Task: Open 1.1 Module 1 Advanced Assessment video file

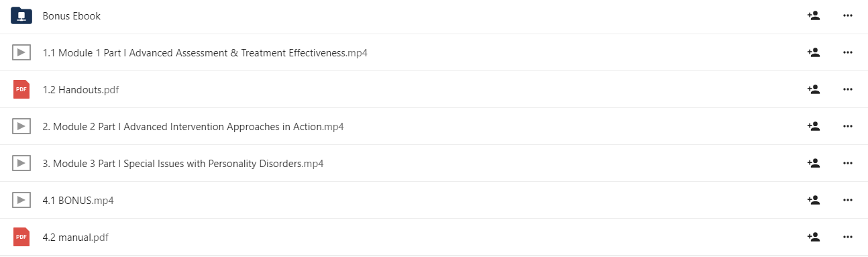Action: (205, 52)
